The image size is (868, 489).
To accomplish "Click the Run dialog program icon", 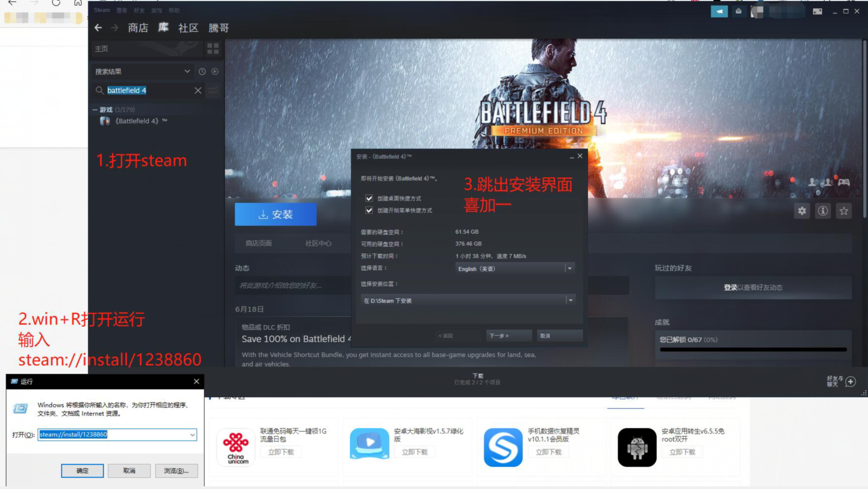I will (x=20, y=408).
